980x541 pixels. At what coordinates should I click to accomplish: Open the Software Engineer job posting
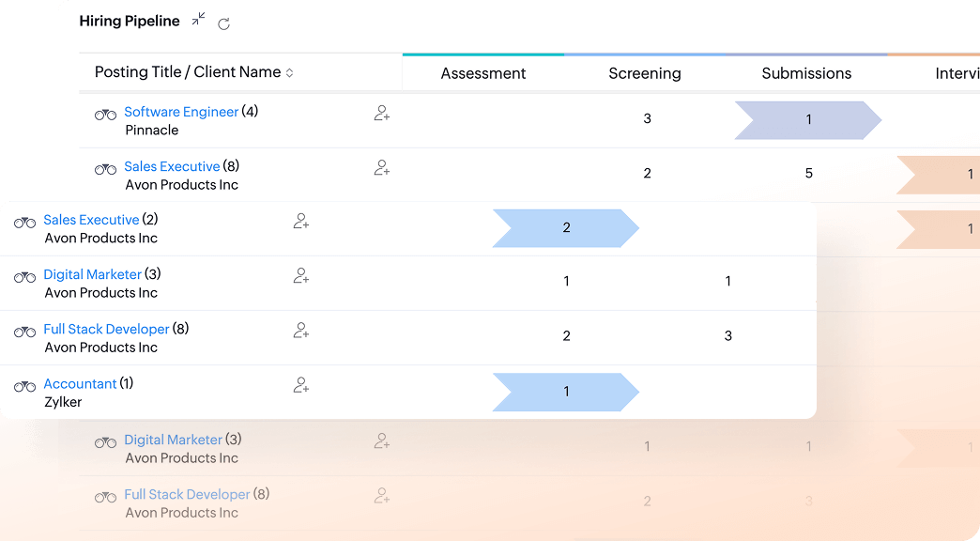point(181,112)
